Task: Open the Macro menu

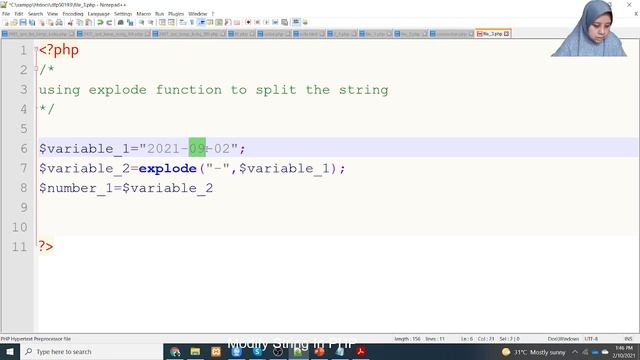Action: (143, 14)
